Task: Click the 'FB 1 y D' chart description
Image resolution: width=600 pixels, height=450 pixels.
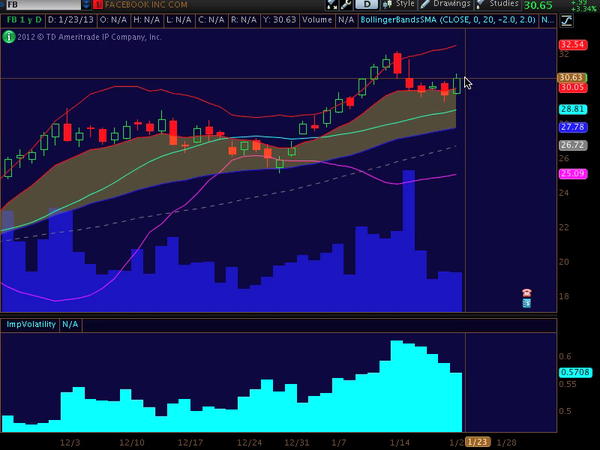Action: [x=24, y=20]
